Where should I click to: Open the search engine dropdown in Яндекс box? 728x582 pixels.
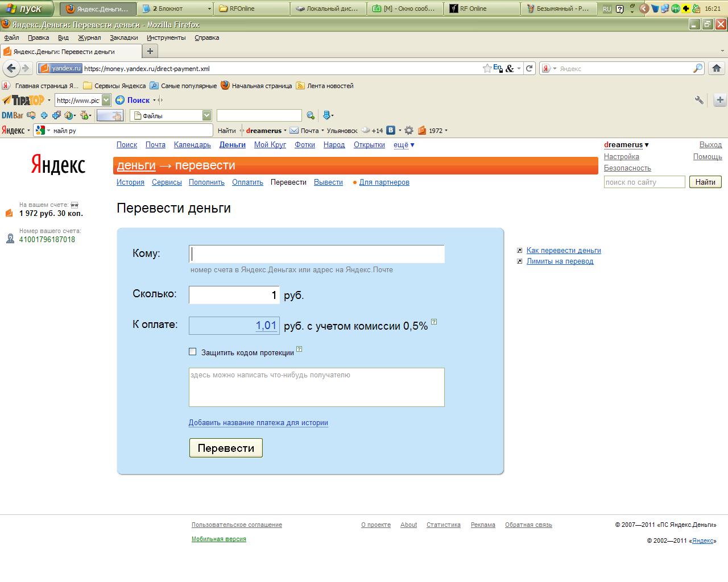tap(555, 68)
